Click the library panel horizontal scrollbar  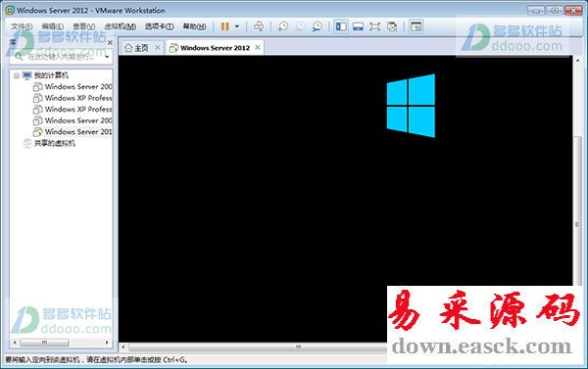61,343
